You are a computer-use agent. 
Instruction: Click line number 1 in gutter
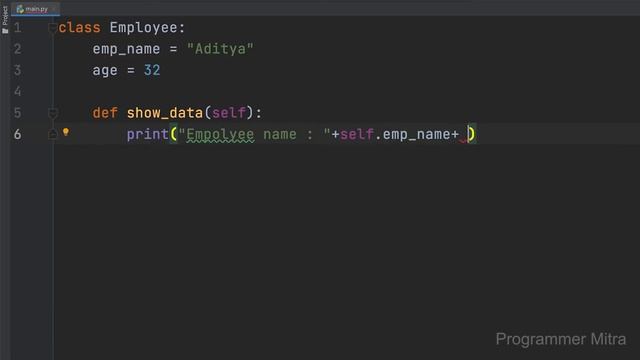coord(17,28)
